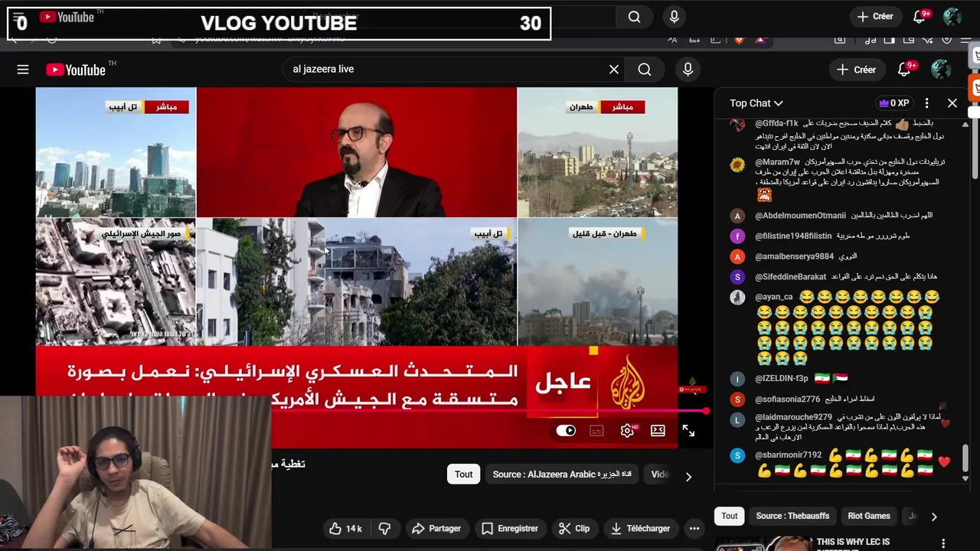This screenshot has width=980, height=551.
Task: Show next chips after 'Vidé' under video
Action: click(x=688, y=477)
